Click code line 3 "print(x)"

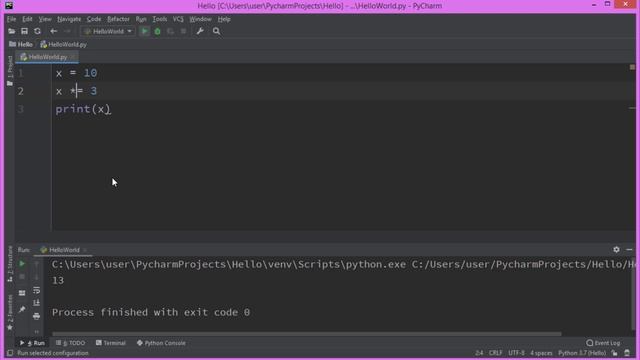click(83, 109)
